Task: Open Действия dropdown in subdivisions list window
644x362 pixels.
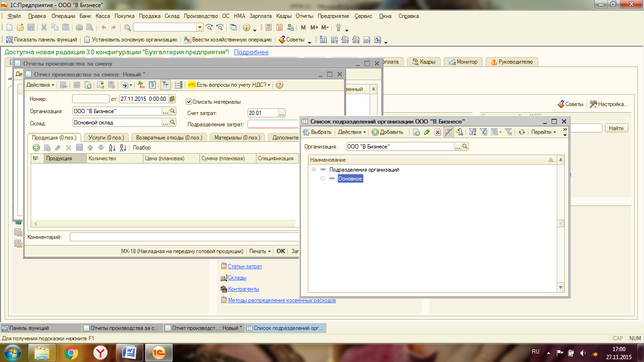Action: tap(352, 132)
